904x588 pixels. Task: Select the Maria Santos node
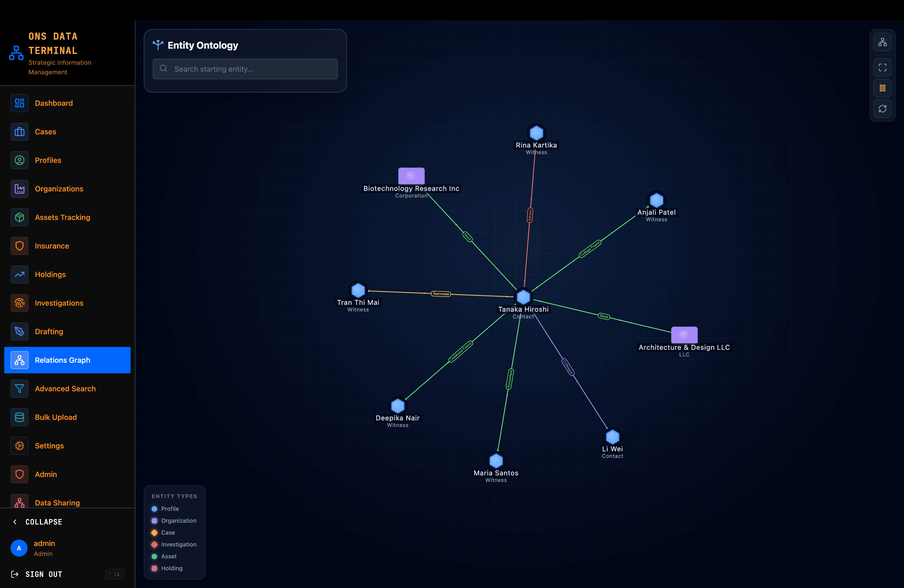click(x=496, y=461)
